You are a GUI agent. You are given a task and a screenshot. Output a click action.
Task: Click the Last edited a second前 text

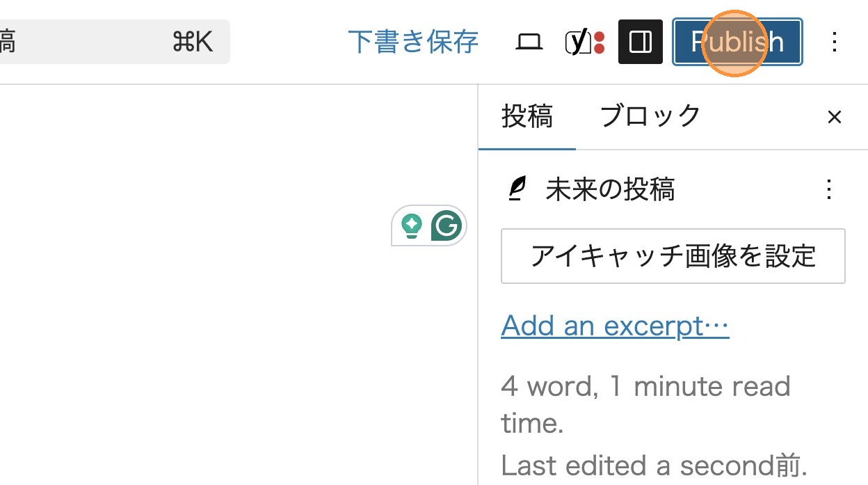click(654, 465)
